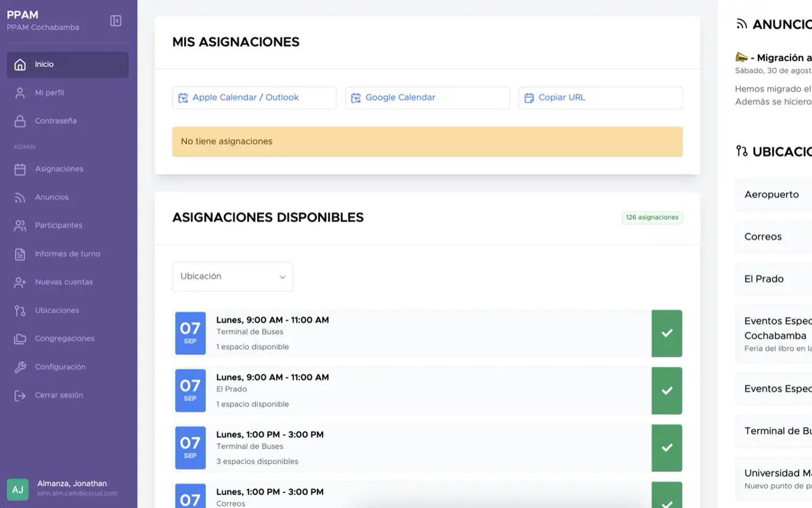Open Ubicaciones admin page in sidebar
812x508 pixels.
[x=68, y=311]
